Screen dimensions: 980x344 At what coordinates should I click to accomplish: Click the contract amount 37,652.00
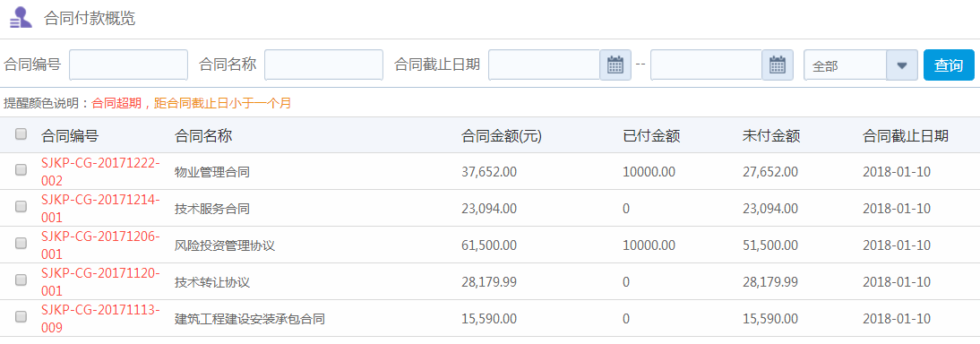(489, 172)
